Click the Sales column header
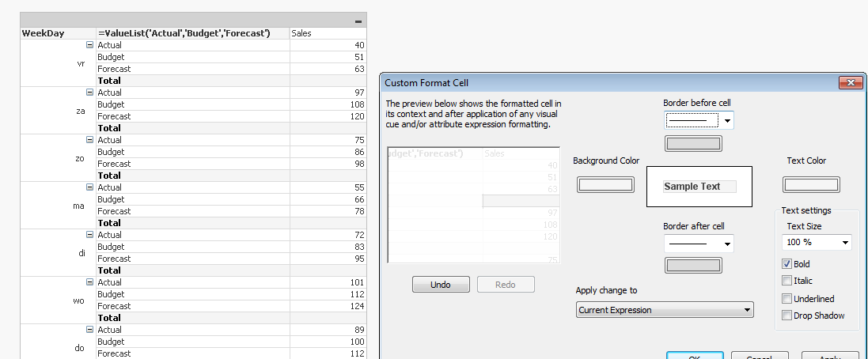 pos(328,33)
